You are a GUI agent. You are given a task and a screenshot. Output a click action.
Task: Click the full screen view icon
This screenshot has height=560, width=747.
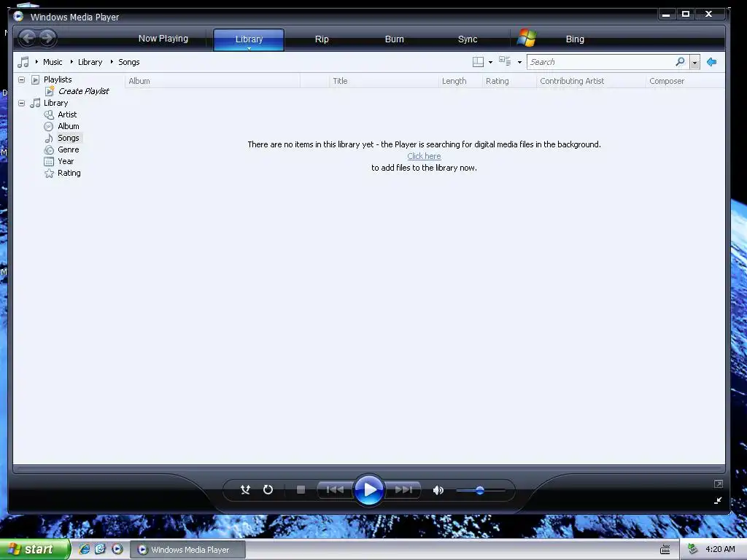719,484
